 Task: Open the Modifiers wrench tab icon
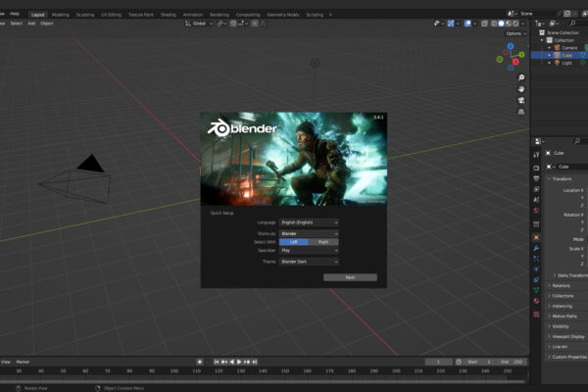pyautogui.click(x=536, y=248)
